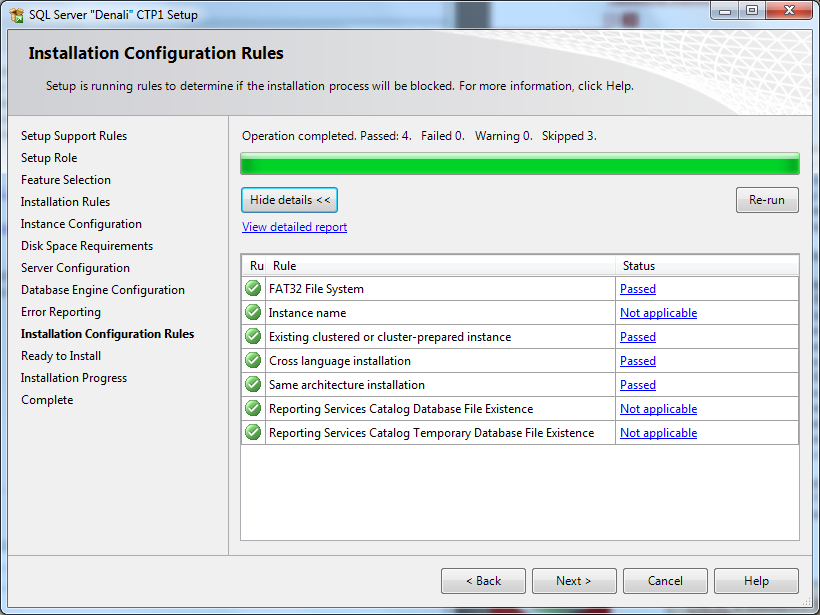The image size is (820, 615).
Task: Select Disk Space Requirements step
Action: point(87,246)
